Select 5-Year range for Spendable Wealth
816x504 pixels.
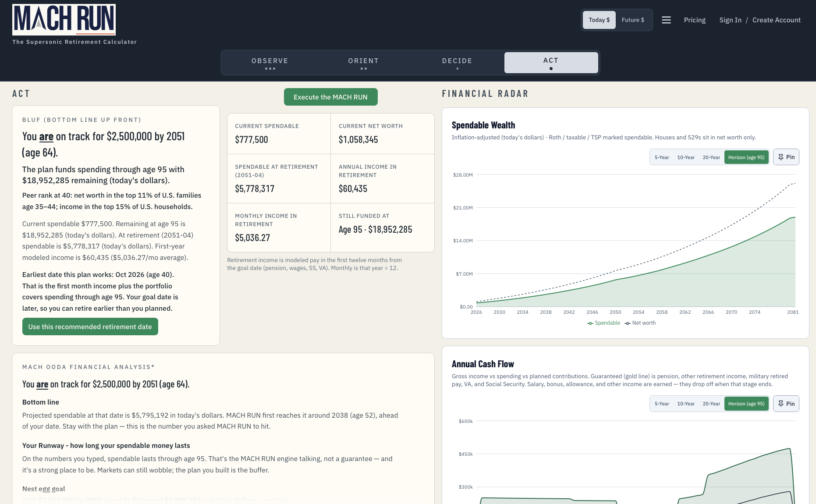662,157
